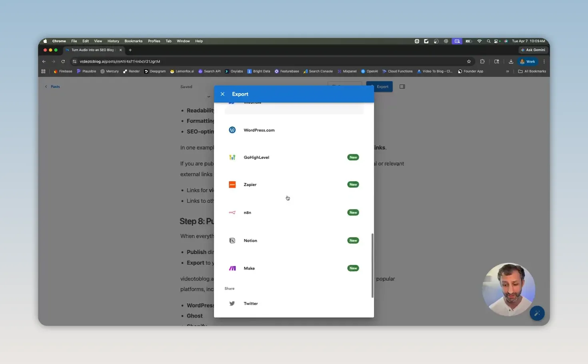The width and height of the screenshot is (588, 364).
Task: Click the address bar URL
Action: 120,62
